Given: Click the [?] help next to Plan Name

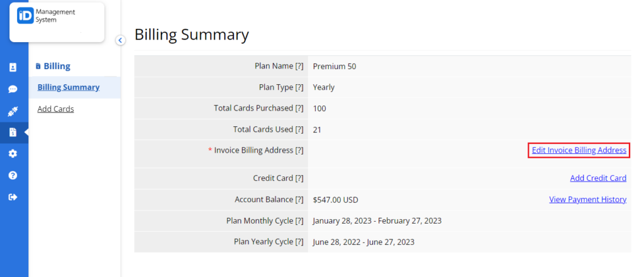Looking at the screenshot, I should [x=299, y=66].
